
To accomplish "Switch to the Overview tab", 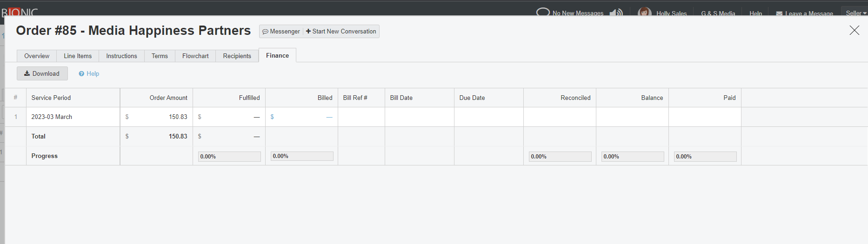I will [37, 56].
